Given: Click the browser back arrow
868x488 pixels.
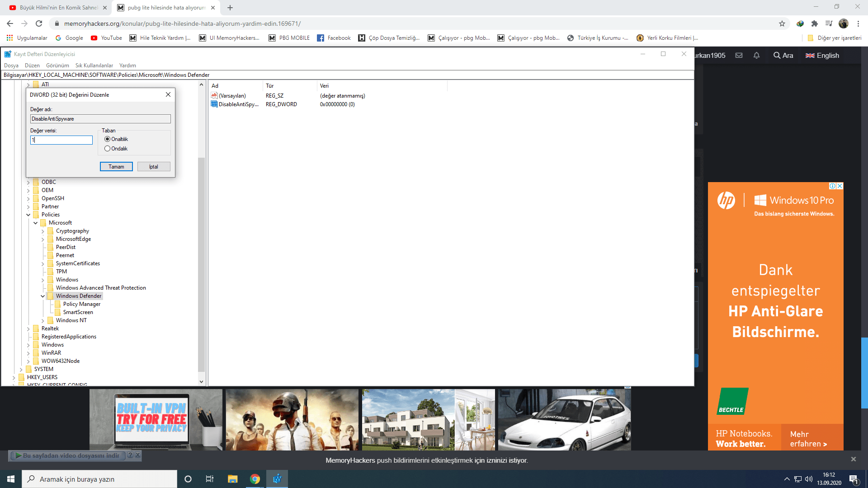Looking at the screenshot, I should click(x=10, y=23).
